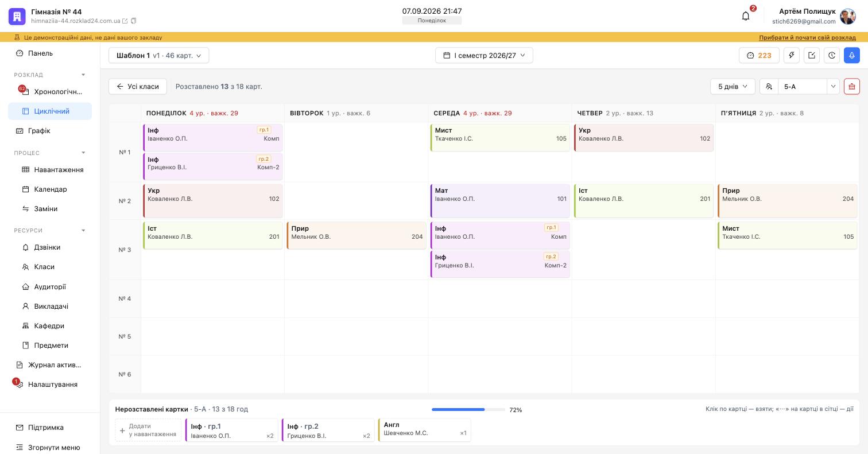This screenshot has height=454, width=868.
Task: Open the notifications bell
Action: 746,16
